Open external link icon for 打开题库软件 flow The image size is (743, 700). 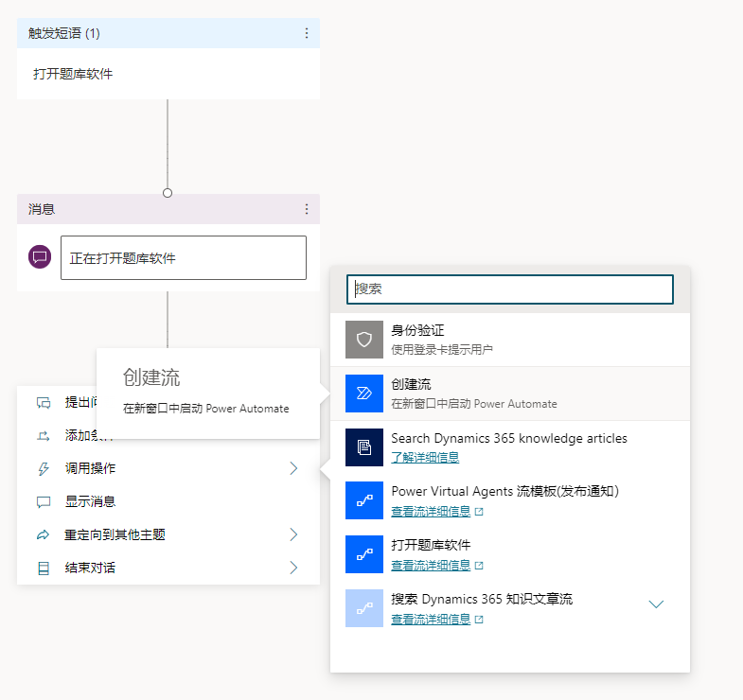pyautogui.click(x=479, y=566)
